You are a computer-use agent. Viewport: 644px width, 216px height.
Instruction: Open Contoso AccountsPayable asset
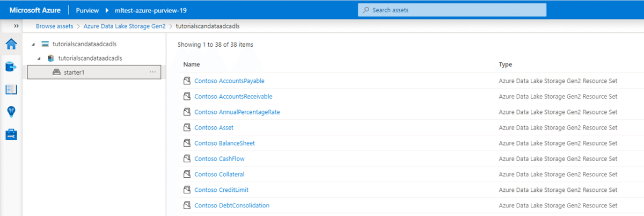pyautogui.click(x=230, y=81)
